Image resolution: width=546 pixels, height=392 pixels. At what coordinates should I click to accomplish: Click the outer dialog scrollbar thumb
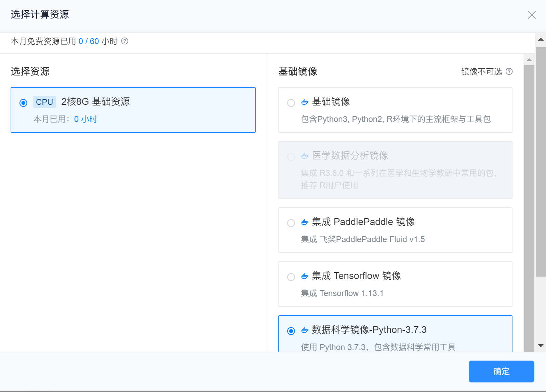tap(541, 162)
